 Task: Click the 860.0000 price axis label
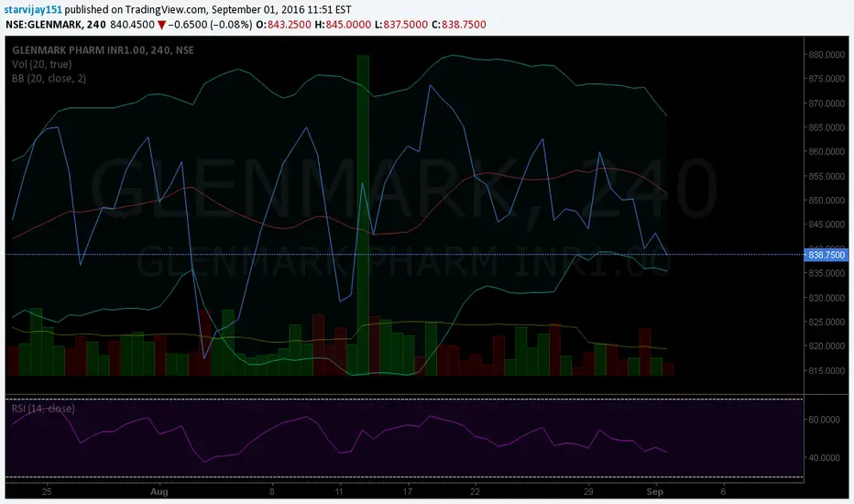coord(827,151)
